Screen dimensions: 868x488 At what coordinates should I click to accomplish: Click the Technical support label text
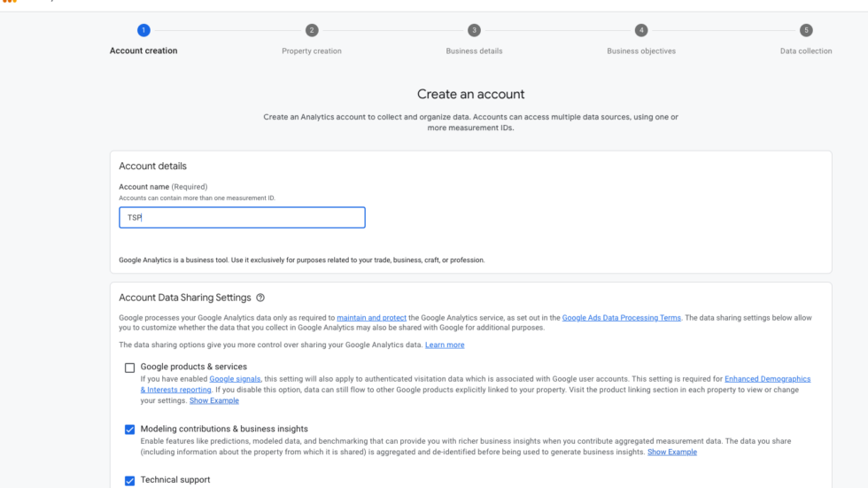pyautogui.click(x=175, y=480)
